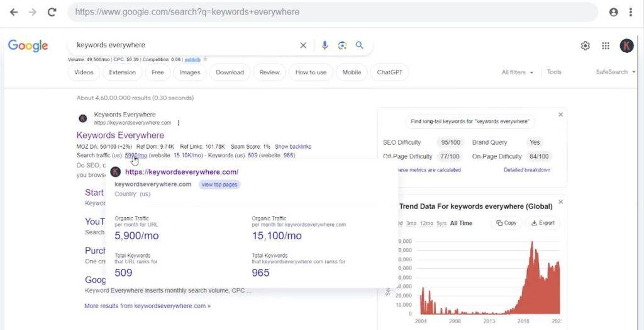Viewport: 644px width, 330px height.
Task: Select the Extension filter chip
Action: coord(123,72)
